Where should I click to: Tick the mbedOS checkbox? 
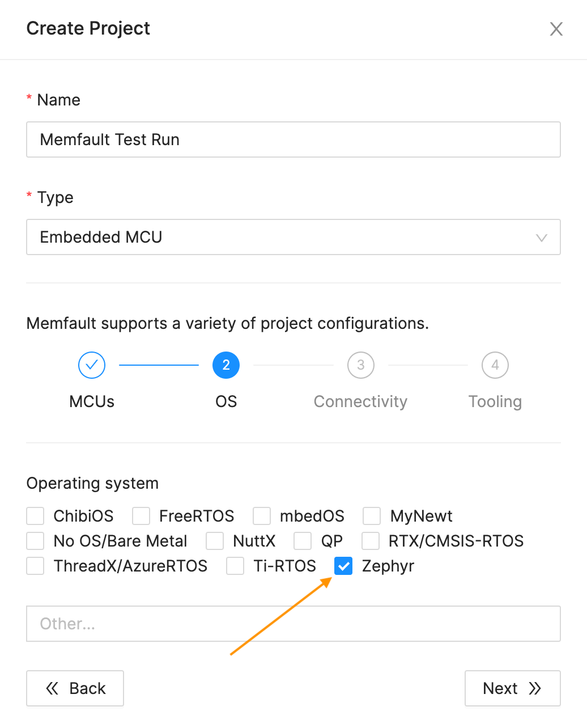262,516
